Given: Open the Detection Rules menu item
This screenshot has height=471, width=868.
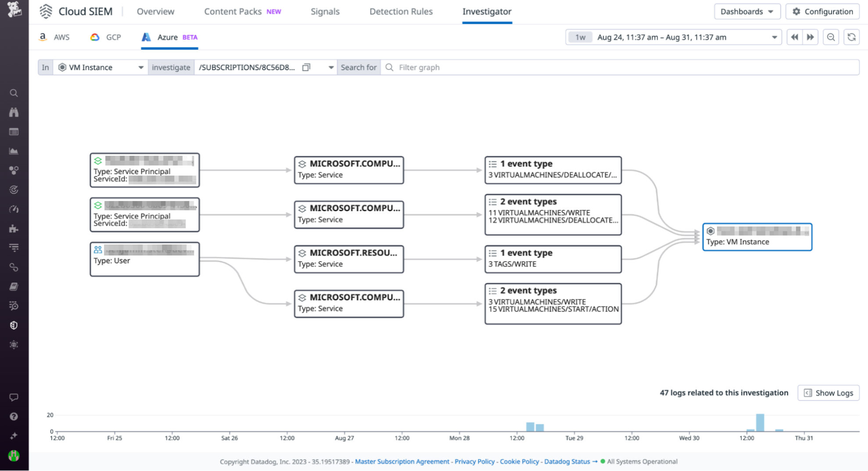Looking at the screenshot, I should (401, 11).
